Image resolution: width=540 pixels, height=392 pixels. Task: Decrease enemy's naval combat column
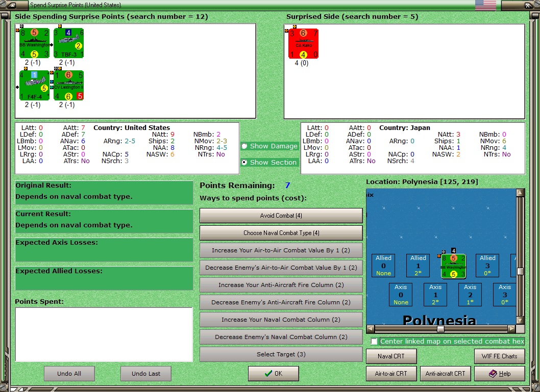(281, 337)
